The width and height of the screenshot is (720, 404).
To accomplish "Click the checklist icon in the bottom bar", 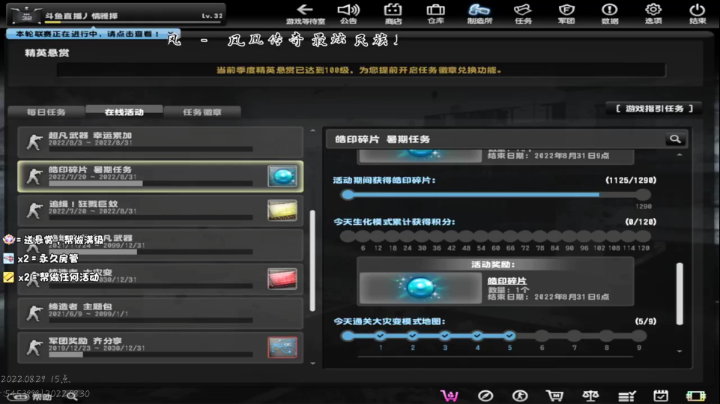I will [626, 395].
